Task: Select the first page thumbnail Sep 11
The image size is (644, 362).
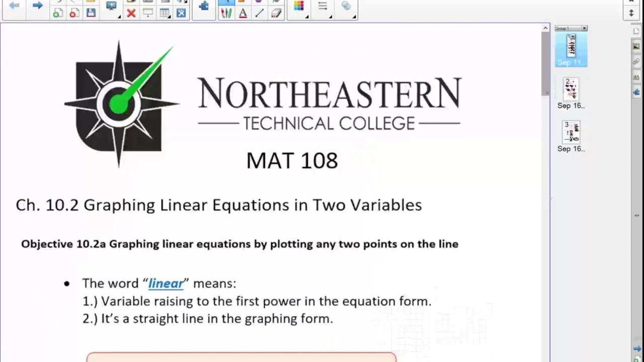Action: (571, 50)
